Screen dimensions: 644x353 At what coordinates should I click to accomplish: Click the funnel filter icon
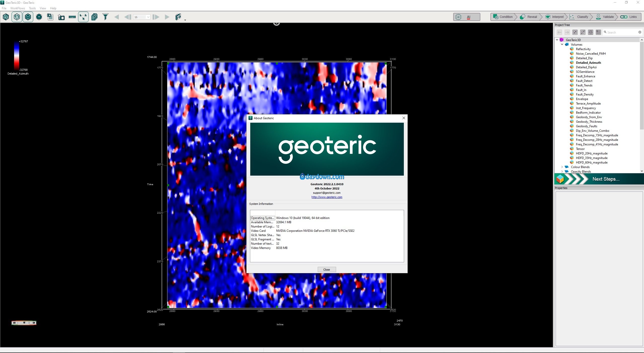105,17
